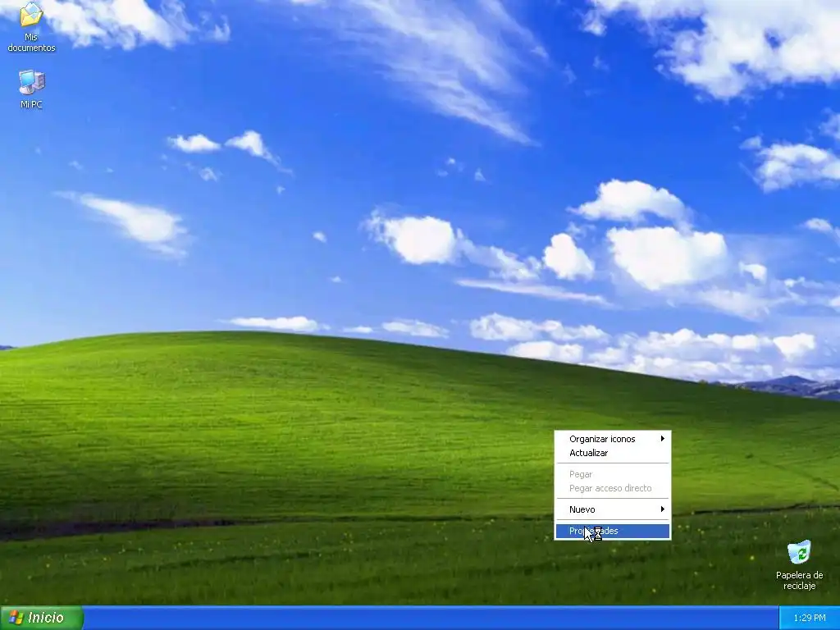The height and width of the screenshot is (630, 840).
Task: Choose Propiedades in the context menu
Action: click(612, 531)
